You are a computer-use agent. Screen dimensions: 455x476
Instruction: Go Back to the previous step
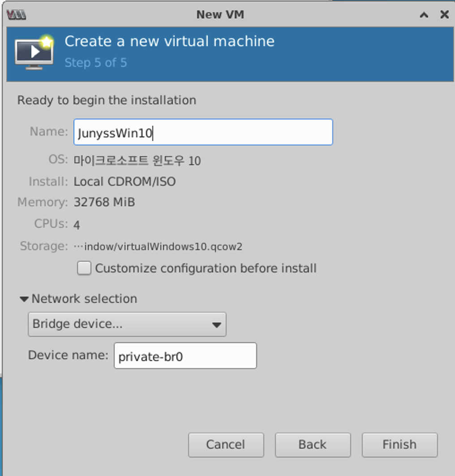313,445
